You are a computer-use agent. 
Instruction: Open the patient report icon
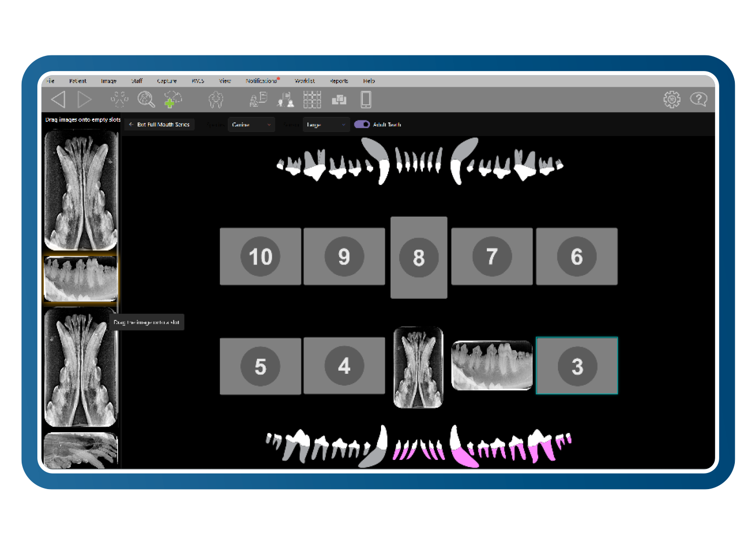click(x=259, y=99)
